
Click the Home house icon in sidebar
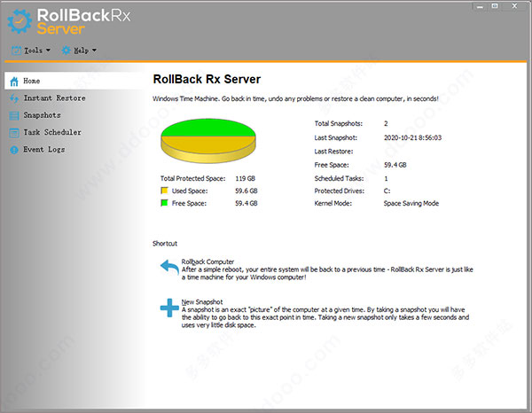(14, 82)
